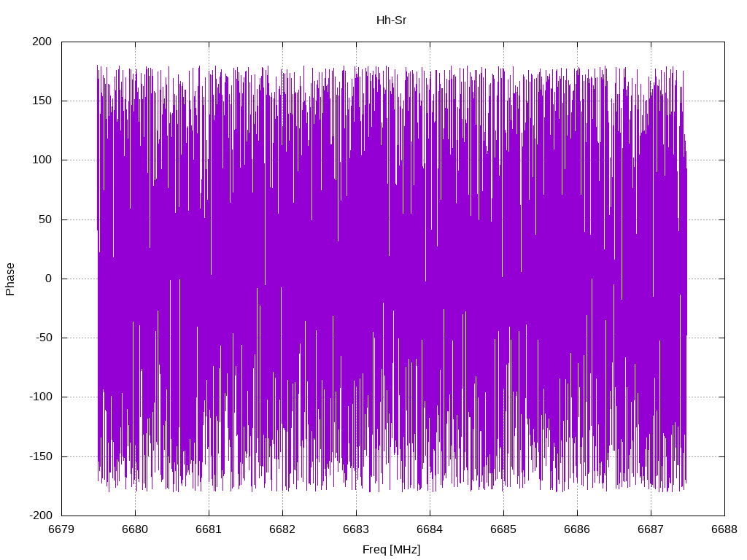This screenshot has height=560, width=747.
Task: Click y-axis tick label 50
Action: 45,219
